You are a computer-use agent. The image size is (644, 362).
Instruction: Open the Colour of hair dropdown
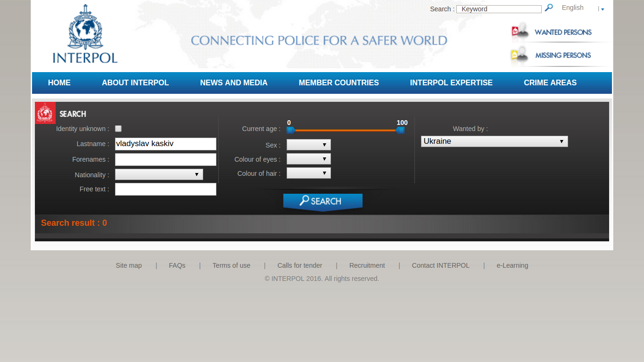[x=309, y=173]
